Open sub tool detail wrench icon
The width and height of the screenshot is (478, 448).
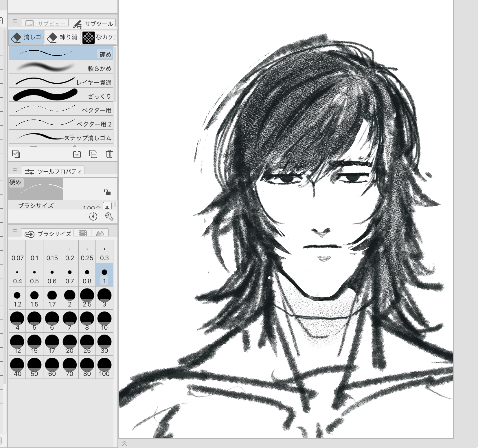[x=109, y=216]
